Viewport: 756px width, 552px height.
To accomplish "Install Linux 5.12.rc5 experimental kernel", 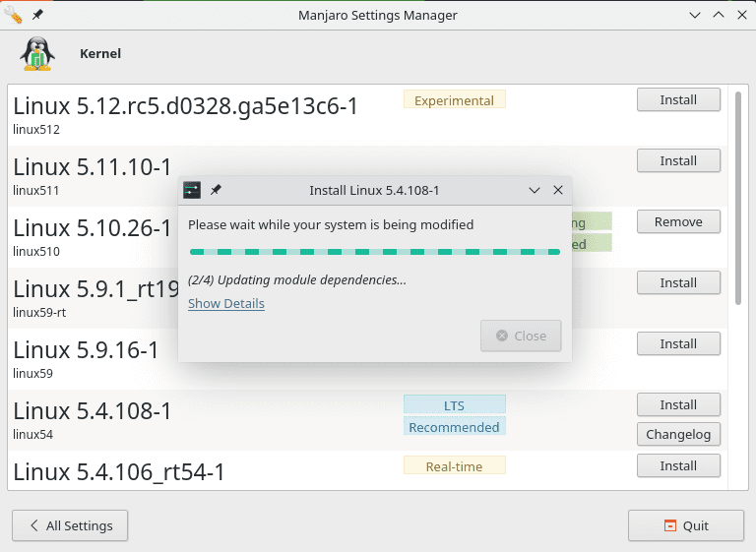I will click(x=678, y=99).
